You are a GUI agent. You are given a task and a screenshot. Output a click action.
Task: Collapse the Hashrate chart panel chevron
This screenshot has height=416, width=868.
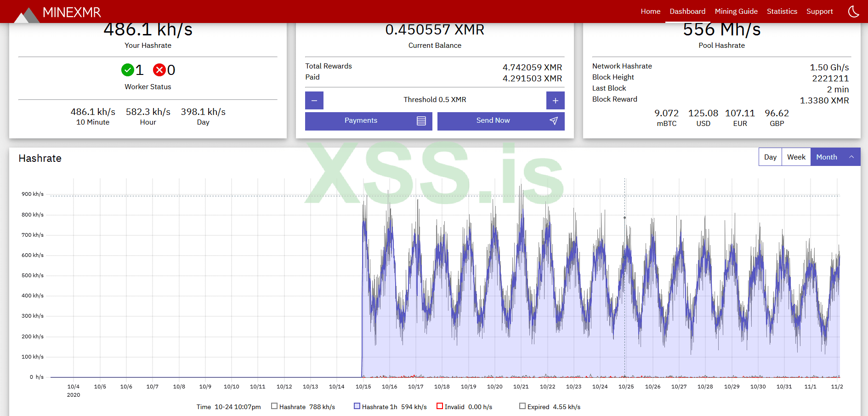coord(851,157)
